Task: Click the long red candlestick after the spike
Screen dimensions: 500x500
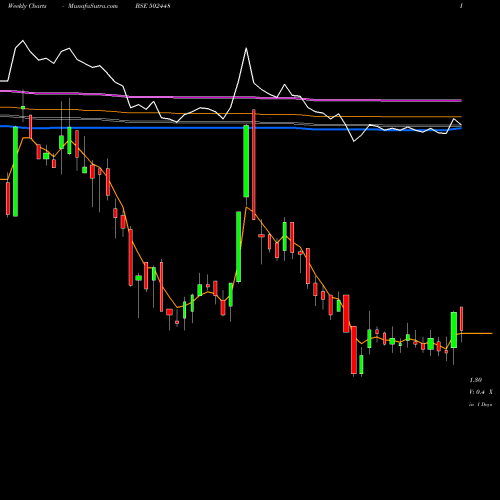Action: click(254, 164)
